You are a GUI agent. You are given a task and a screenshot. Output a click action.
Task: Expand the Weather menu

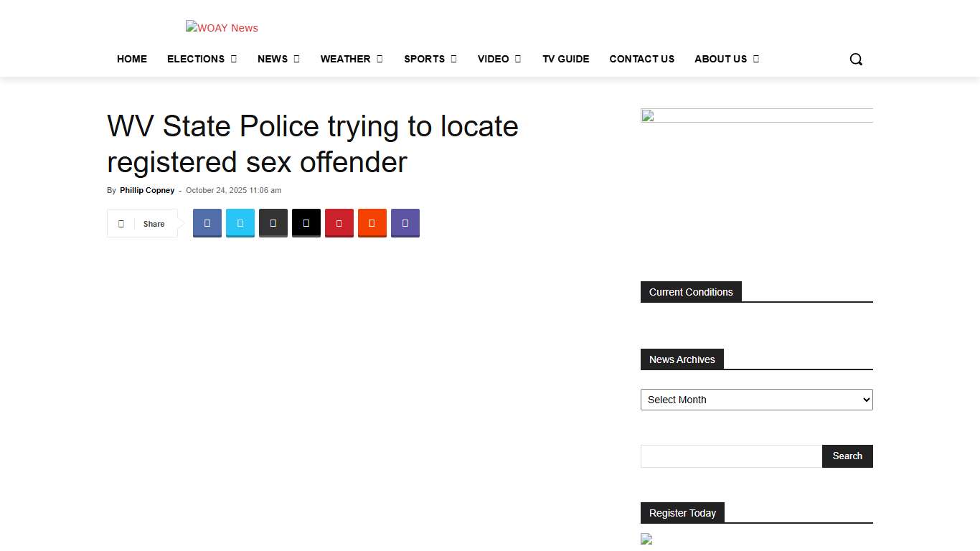click(351, 59)
